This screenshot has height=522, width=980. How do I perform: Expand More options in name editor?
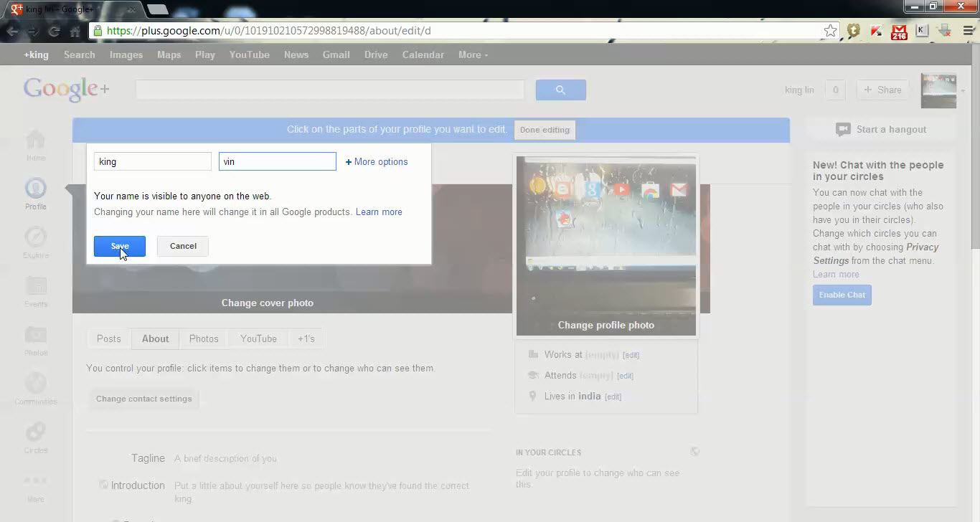pyautogui.click(x=377, y=161)
